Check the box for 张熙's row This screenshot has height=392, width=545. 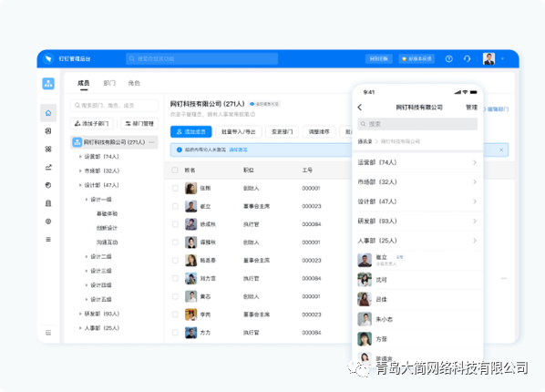tap(175, 188)
